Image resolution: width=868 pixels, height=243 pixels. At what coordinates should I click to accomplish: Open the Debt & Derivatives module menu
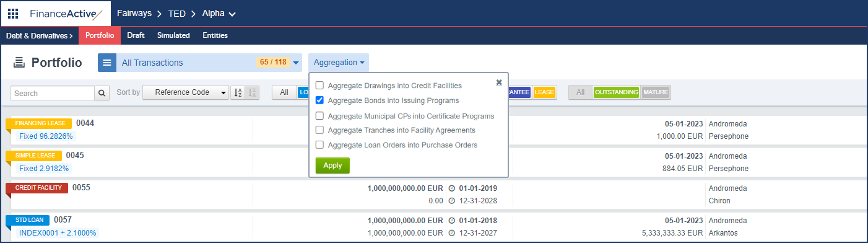(40, 35)
